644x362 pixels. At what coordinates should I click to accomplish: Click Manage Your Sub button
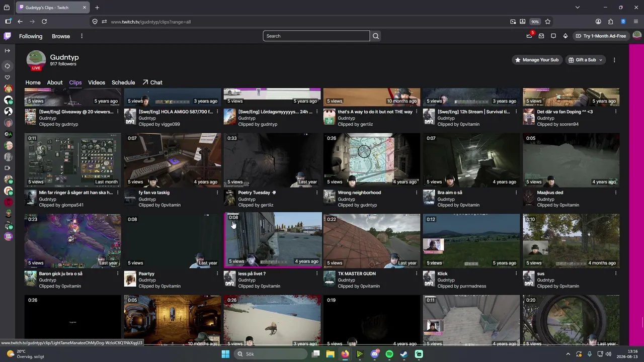click(536, 60)
